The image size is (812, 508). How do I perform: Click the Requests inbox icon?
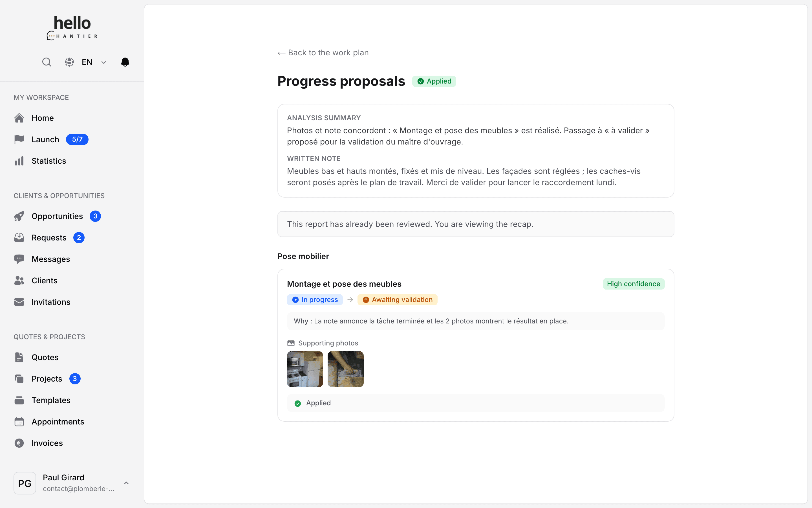click(x=19, y=238)
